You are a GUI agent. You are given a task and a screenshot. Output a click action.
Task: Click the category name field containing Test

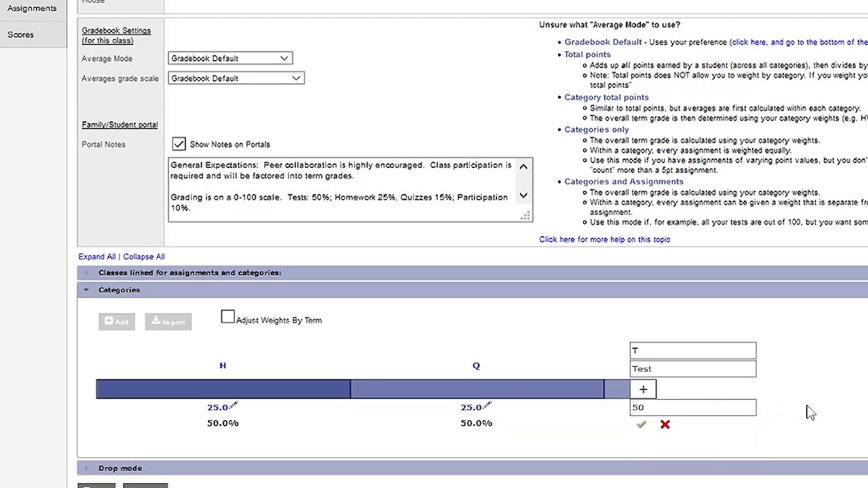pyautogui.click(x=692, y=369)
